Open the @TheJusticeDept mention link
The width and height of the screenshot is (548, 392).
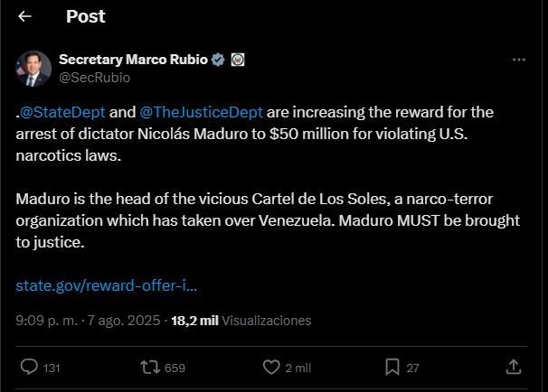click(201, 112)
